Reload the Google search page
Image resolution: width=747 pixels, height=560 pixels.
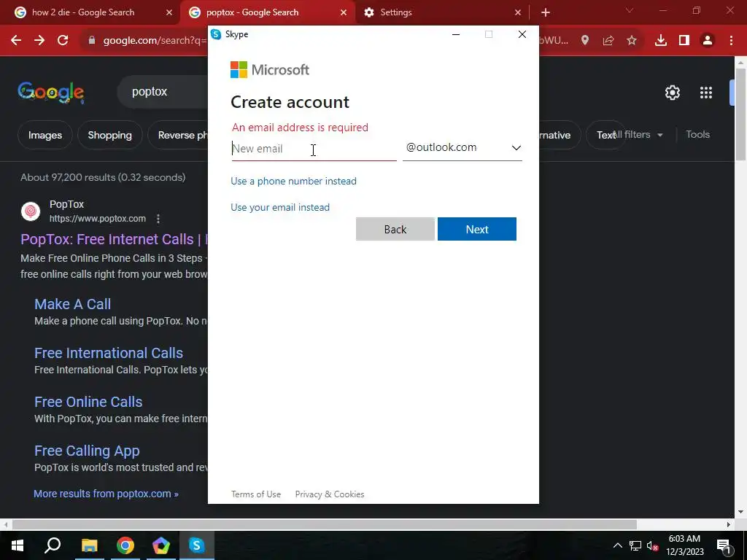[63, 41]
